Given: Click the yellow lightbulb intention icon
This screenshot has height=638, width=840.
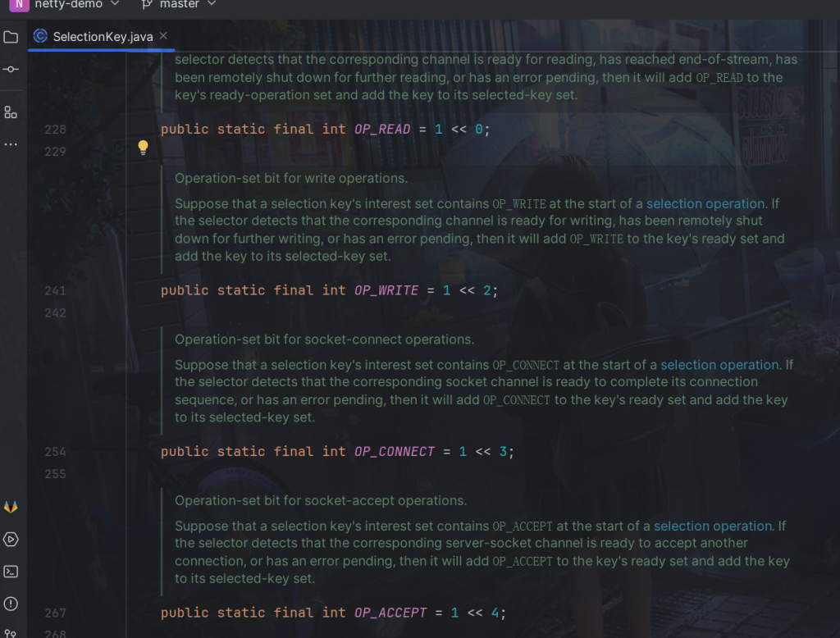Looking at the screenshot, I should (143, 148).
